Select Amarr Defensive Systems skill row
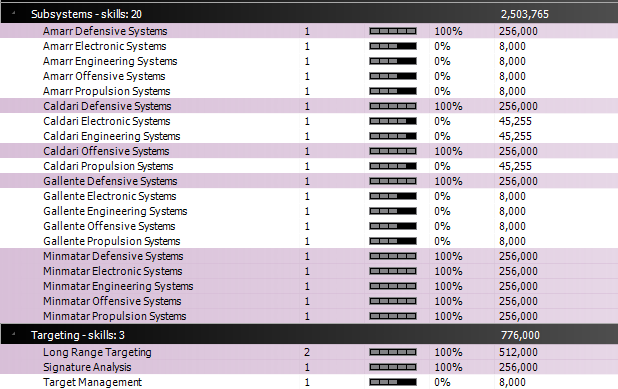 pyautogui.click(x=309, y=31)
